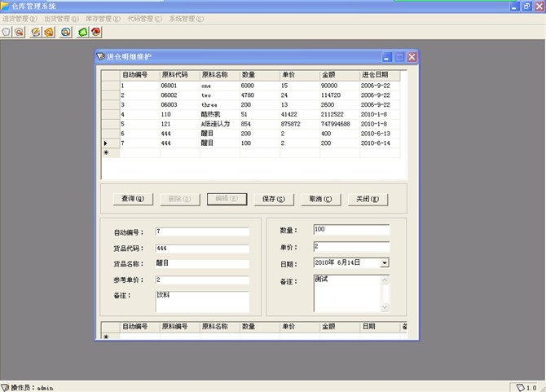
Task: Open the 日期 date picker dropdown arrow
Action: (x=385, y=263)
